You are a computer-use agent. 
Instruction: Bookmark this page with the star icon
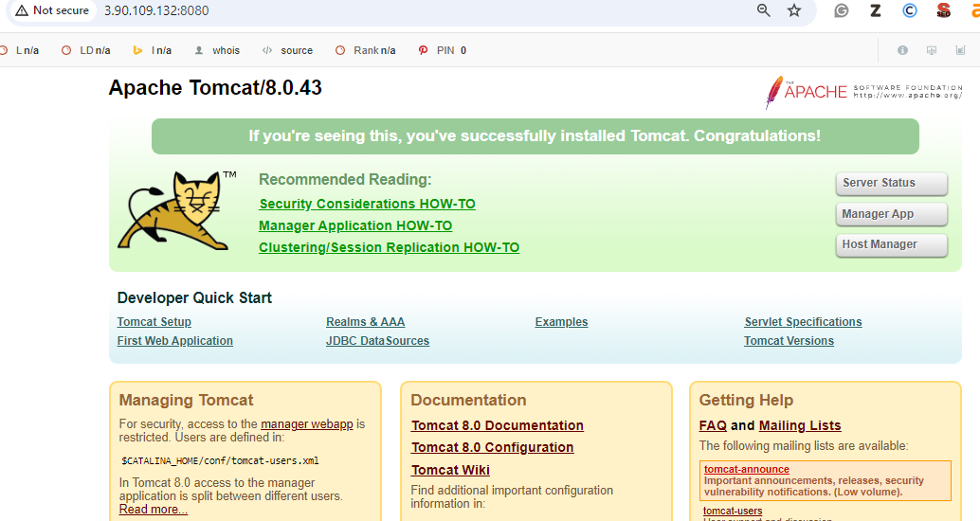tap(794, 10)
